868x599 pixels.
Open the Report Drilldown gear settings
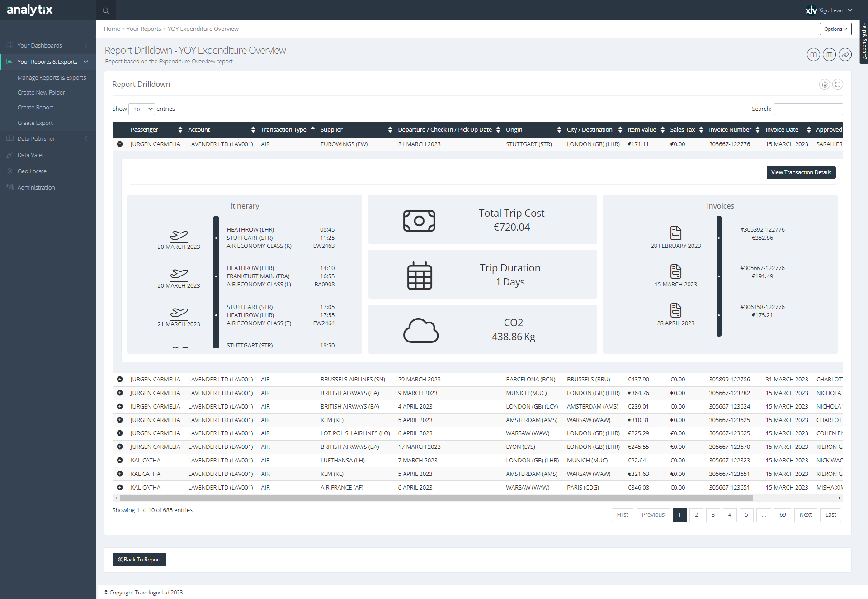click(825, 84)
